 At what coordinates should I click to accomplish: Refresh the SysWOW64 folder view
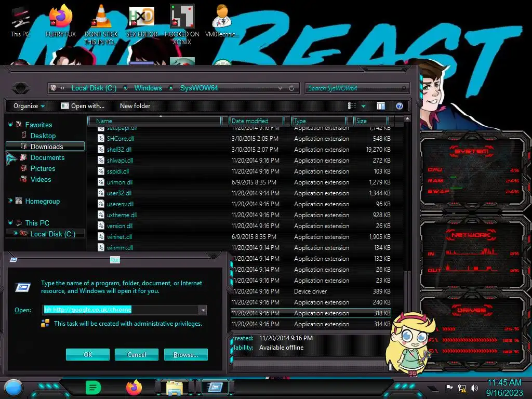click(x=291, y=88)
